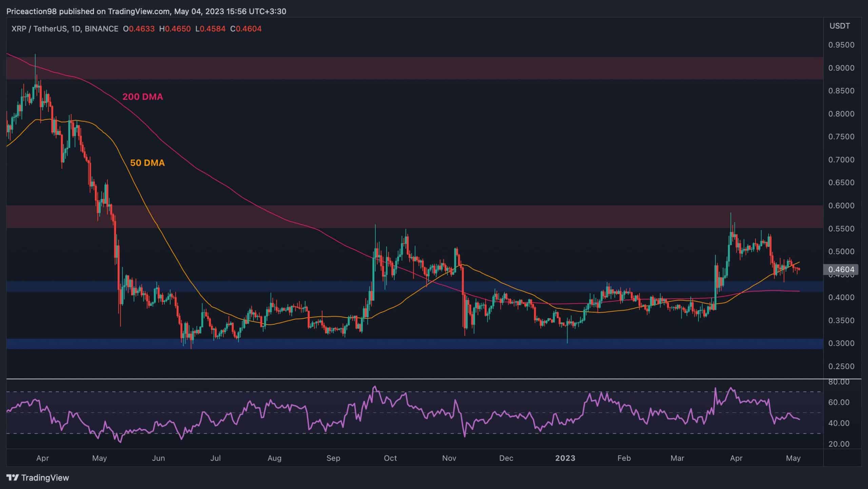Click the 200 DMA label

(142, 97)
